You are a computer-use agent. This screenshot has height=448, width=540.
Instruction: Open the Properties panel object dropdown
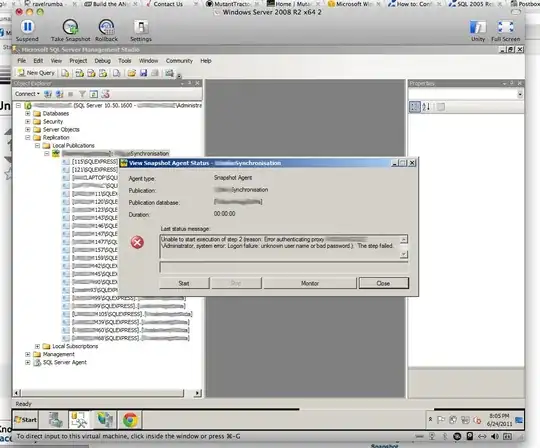point(520,94)
